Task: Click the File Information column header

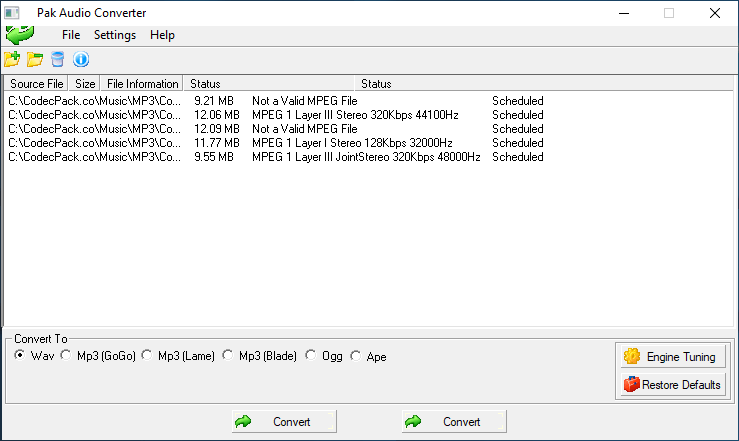Action: [x=142, y=83]
